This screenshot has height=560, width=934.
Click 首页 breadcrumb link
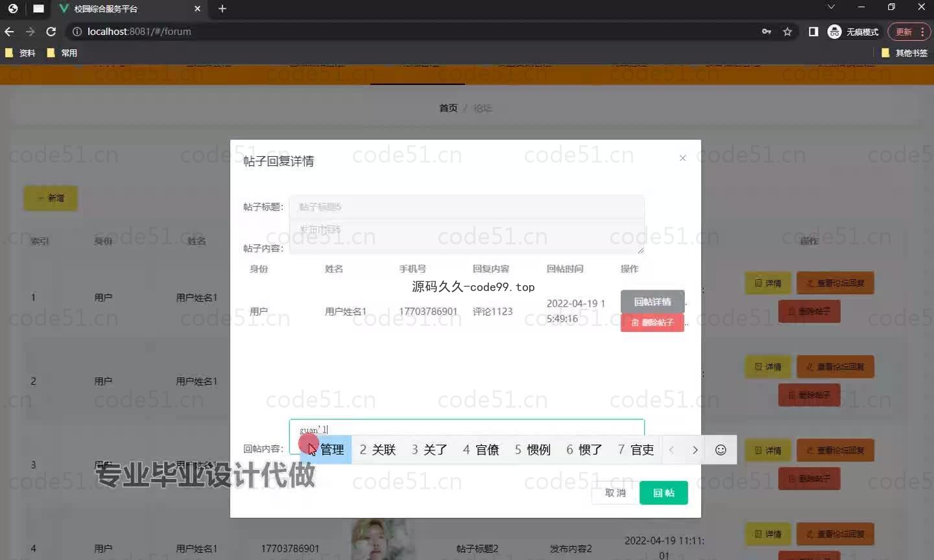point(448,108)
